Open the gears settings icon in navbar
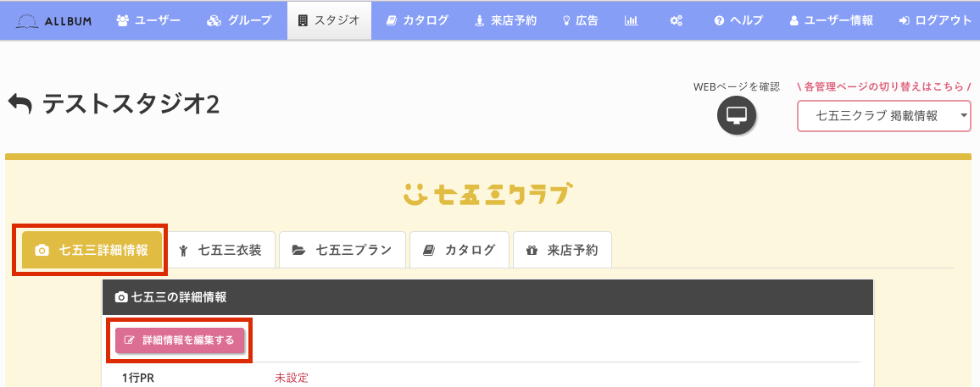 click(x=676, y=20)
